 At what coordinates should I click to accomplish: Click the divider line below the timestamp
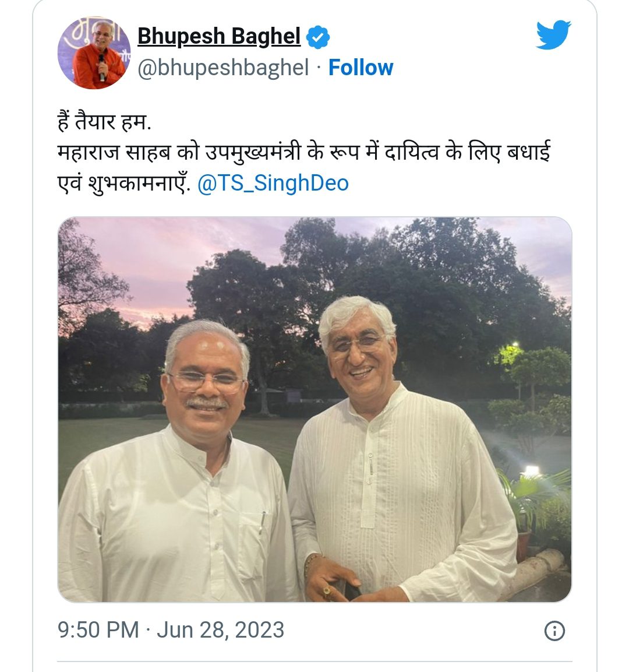coord(314,662)
